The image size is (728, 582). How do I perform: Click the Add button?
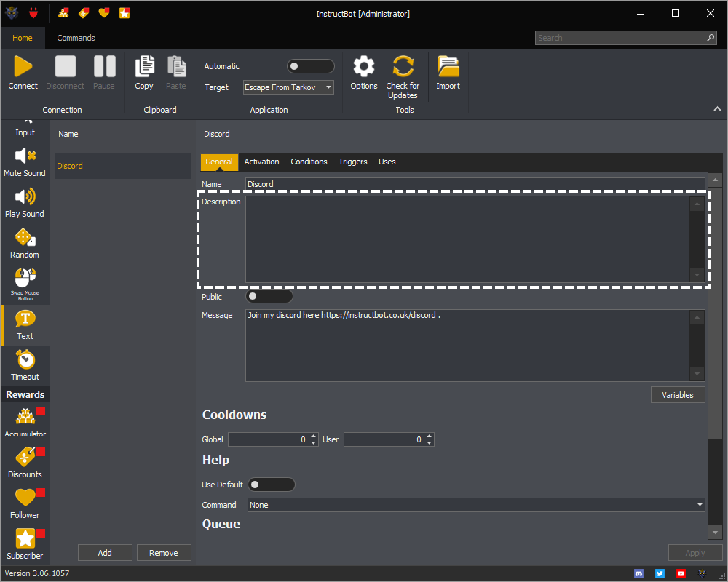pos(105,553)
